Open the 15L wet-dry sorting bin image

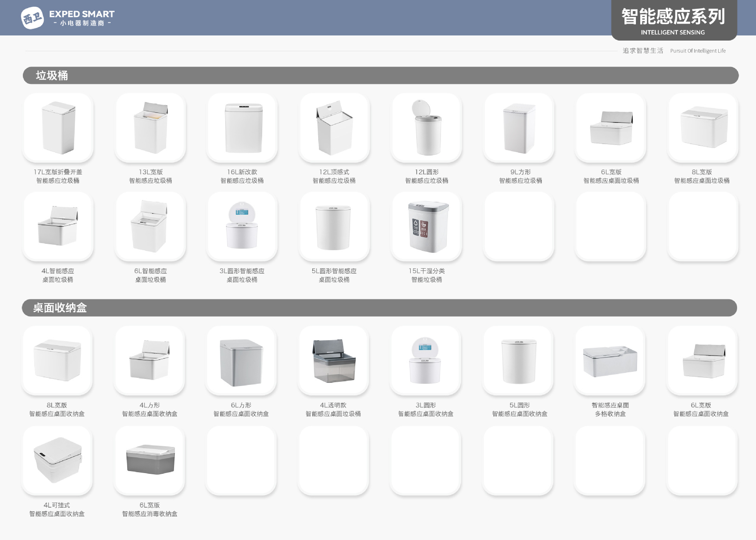(426, 227)
